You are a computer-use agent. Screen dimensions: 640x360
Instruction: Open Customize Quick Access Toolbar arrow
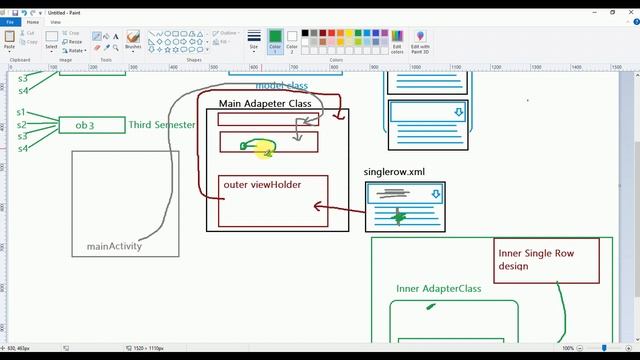[x=40, y=13]
